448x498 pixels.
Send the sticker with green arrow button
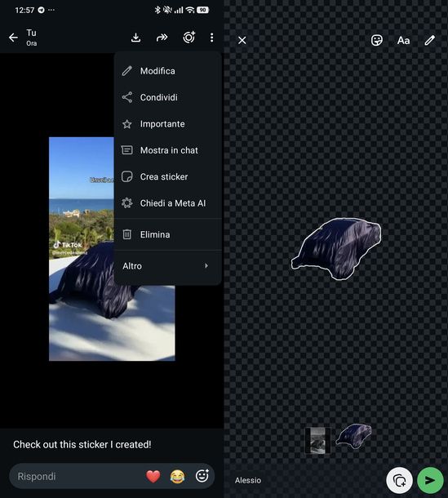[430, 480]
